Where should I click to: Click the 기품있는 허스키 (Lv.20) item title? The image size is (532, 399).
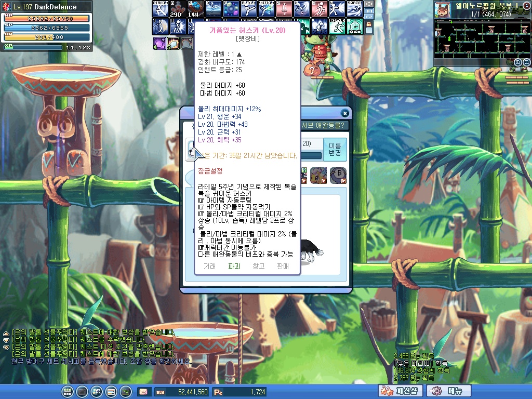pos(247,30)
